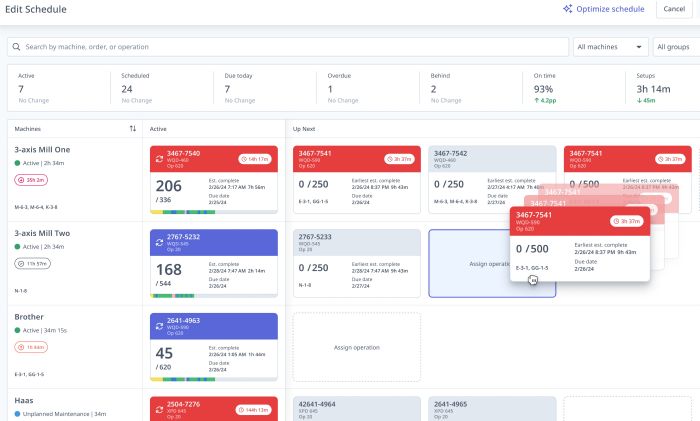Open the All machines dropdown
Image resolution: width=700 pixels, height=421 pixels.
[x=610, y=47]
